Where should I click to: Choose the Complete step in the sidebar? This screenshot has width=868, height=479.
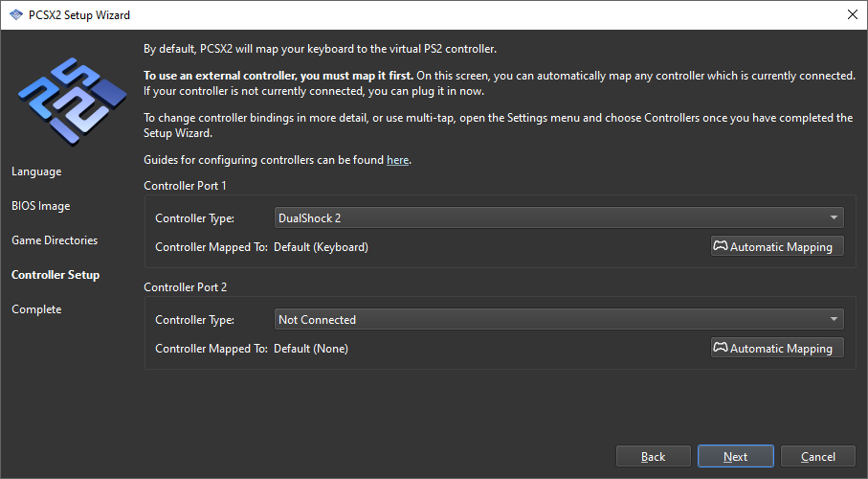point(36,309)
